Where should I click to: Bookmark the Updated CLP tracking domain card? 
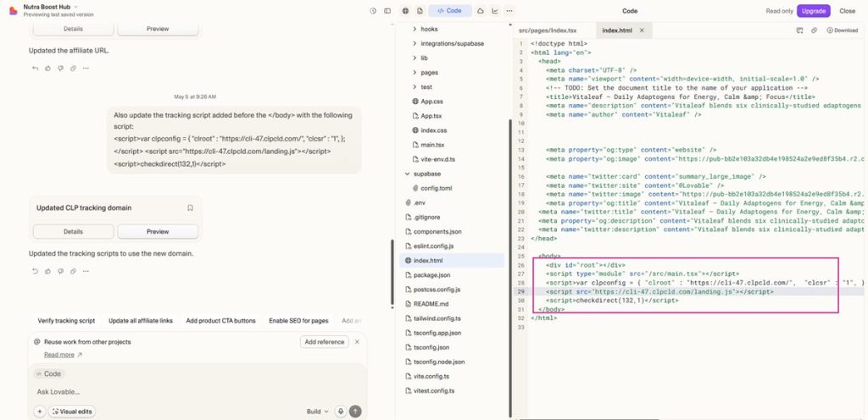coord(190,208)
